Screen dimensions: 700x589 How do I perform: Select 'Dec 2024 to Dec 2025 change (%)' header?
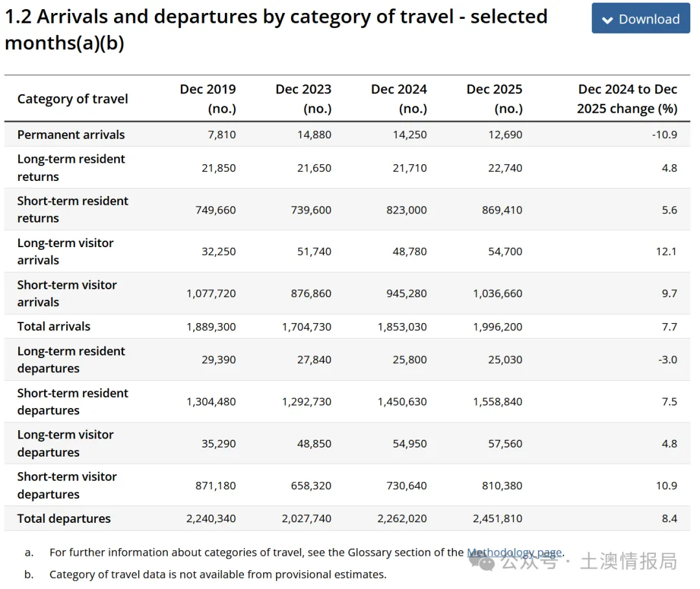coord(627,99)
